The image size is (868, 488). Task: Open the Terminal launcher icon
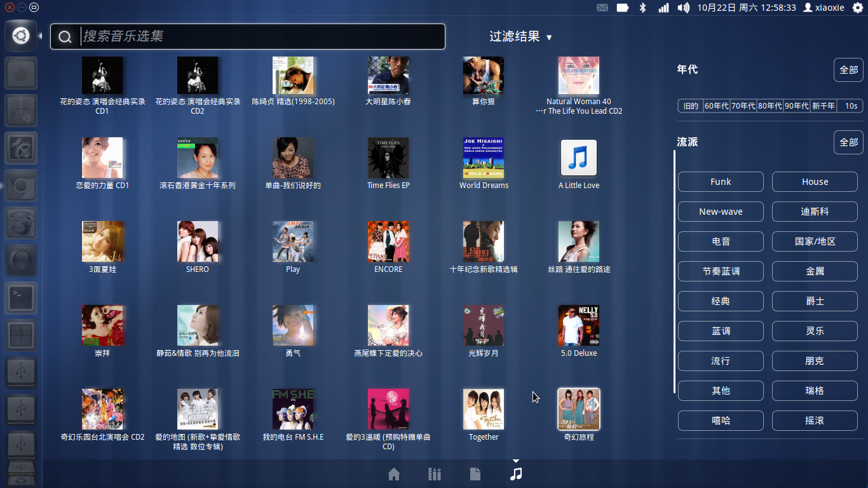coord(21,298)
